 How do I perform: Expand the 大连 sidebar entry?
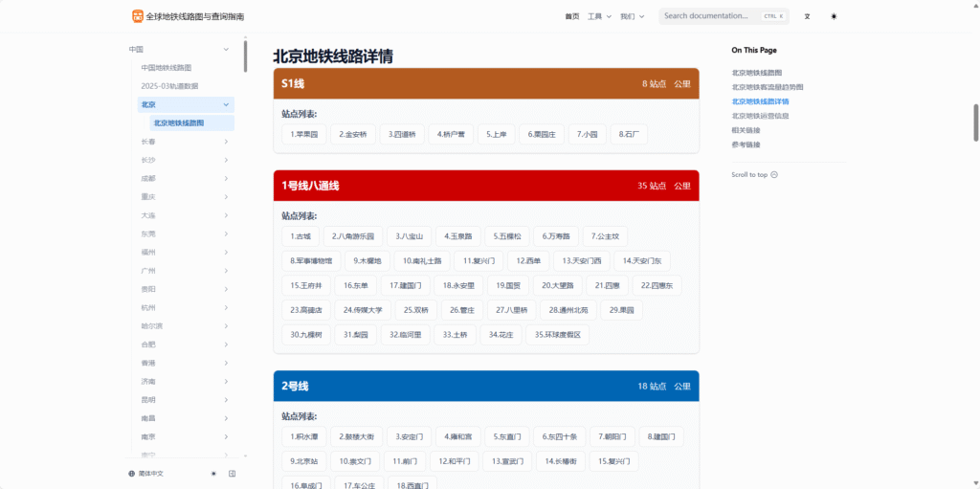tap(226, 215)
